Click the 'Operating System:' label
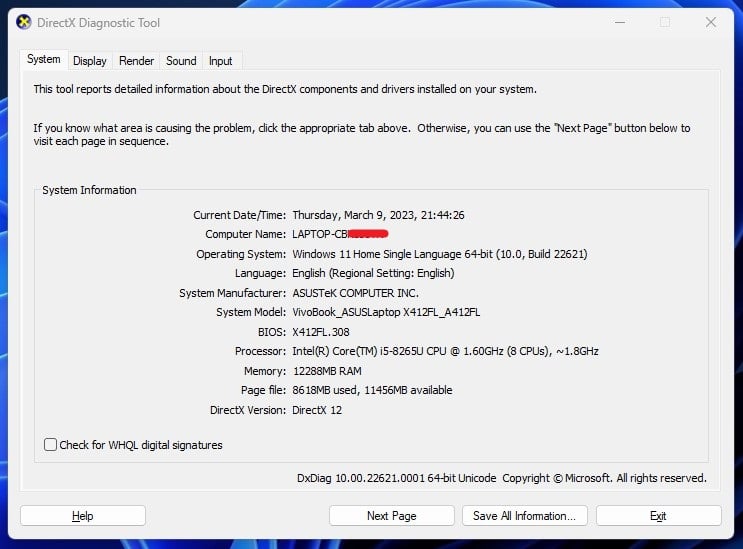This screenshot has height=549, width=743. tap(241, 254)
